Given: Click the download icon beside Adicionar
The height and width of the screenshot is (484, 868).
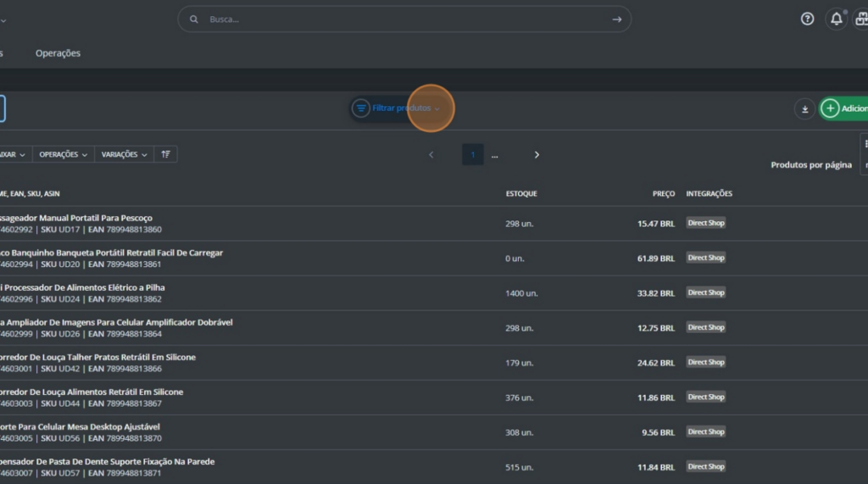Looking at the screenshot, I should coord(804,108).
